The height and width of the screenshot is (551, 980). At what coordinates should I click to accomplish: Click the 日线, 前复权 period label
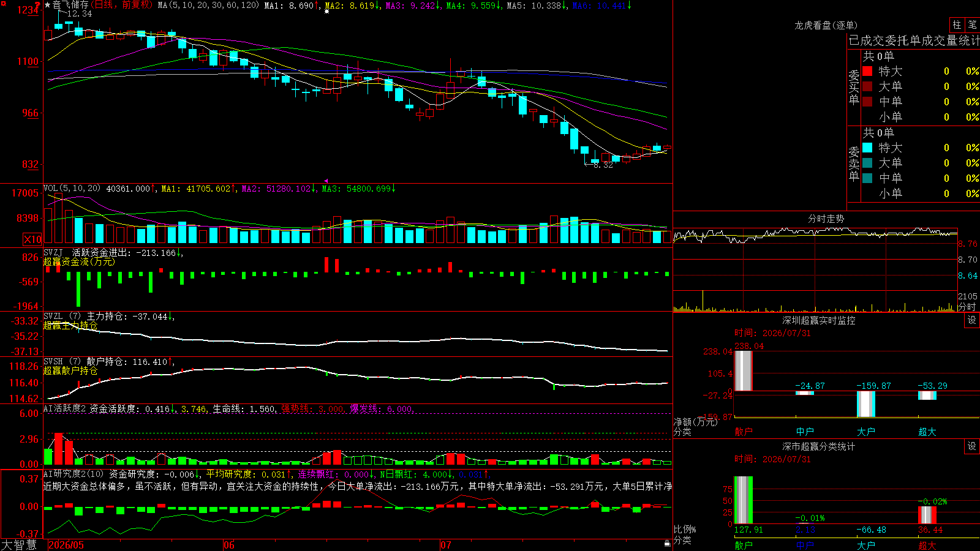coord(122,5)
